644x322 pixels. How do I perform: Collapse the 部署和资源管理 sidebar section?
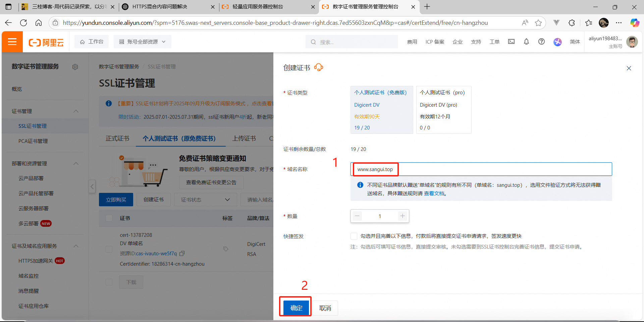76,164
